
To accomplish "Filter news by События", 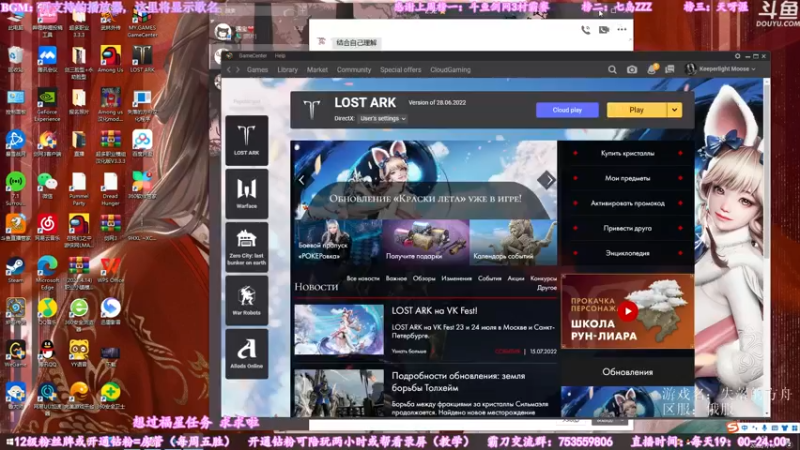I will [489, 279].
